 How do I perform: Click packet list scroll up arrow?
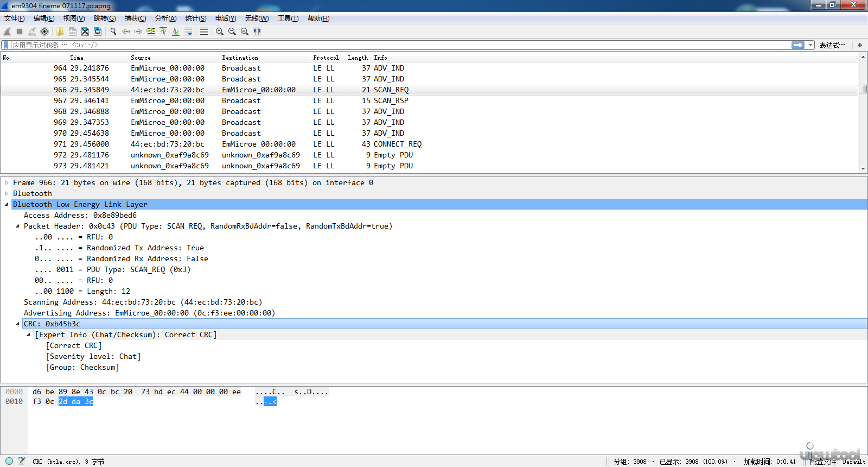click(x=863, y=57)
